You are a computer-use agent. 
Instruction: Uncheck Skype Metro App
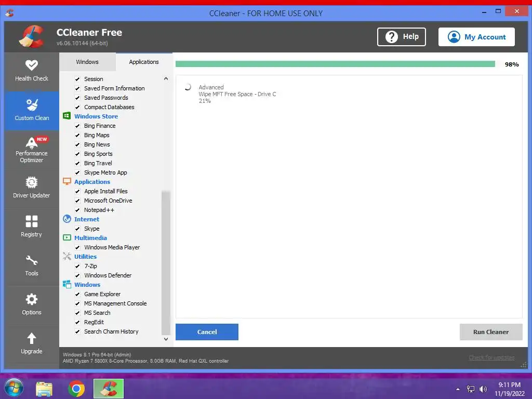[77, 172]
